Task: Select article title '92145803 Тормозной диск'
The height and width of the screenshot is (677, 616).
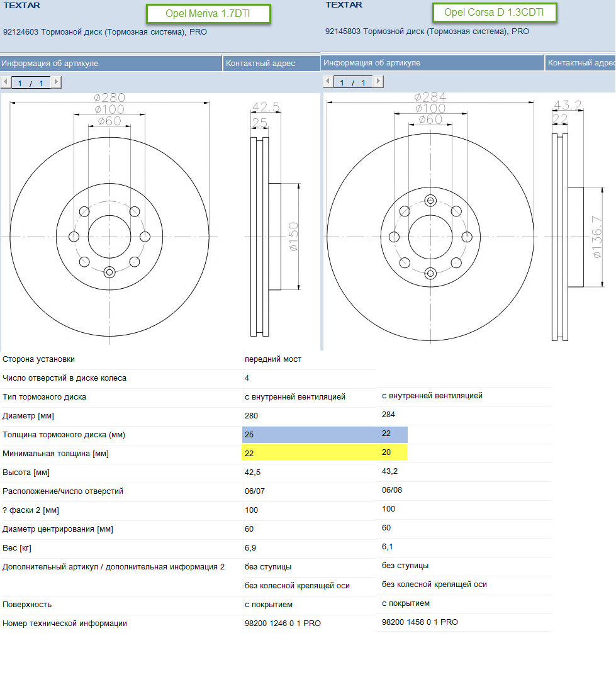Action: click(427, 31)
